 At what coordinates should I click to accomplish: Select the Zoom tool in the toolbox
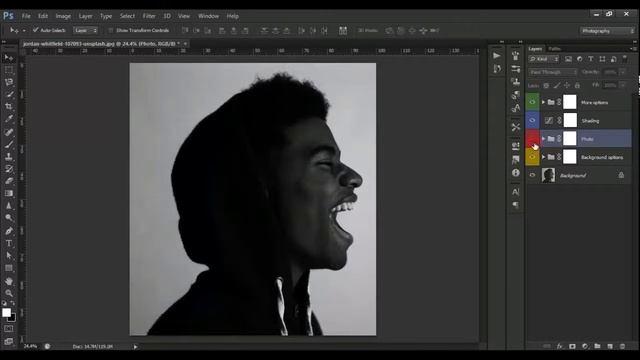pyautogui.click(x=9, y=293)
